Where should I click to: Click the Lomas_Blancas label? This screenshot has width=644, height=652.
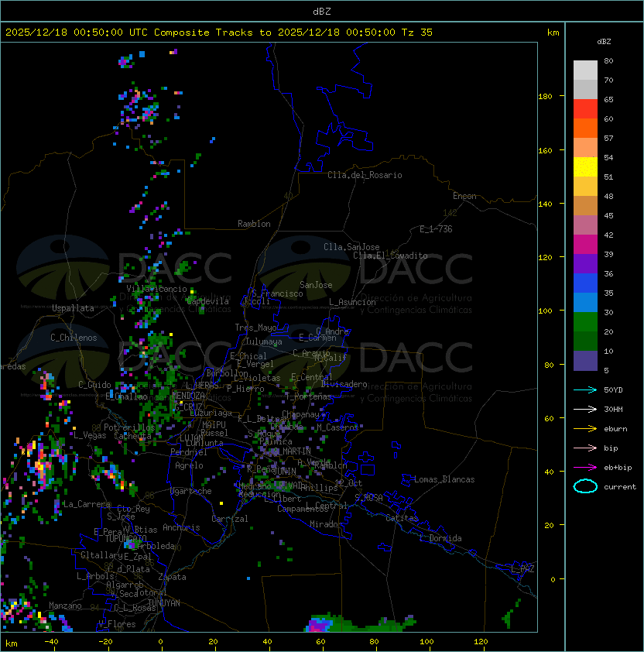(444, 479)
